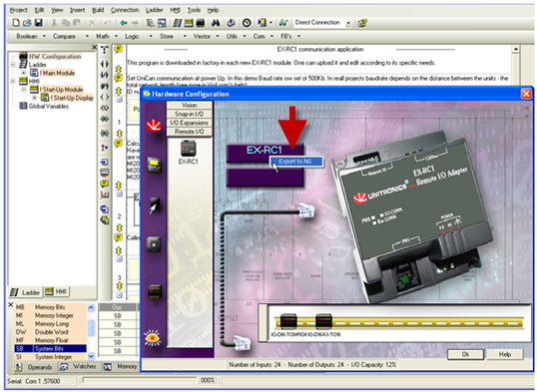Click yellow comment icon in left ladder toolbar
Screen dimensions: 537x392
coord(105,184)
